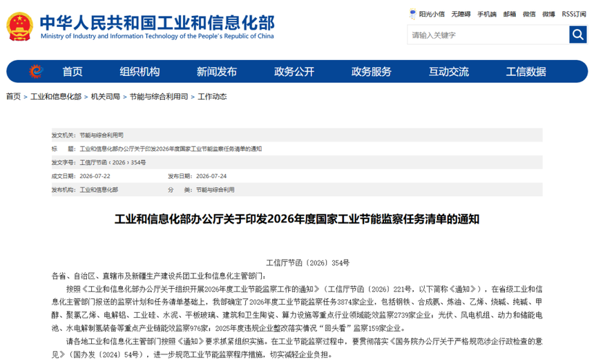Open the 组织机构 navigation item
This screenshot has width=594, height=364.
click(140, 72)
